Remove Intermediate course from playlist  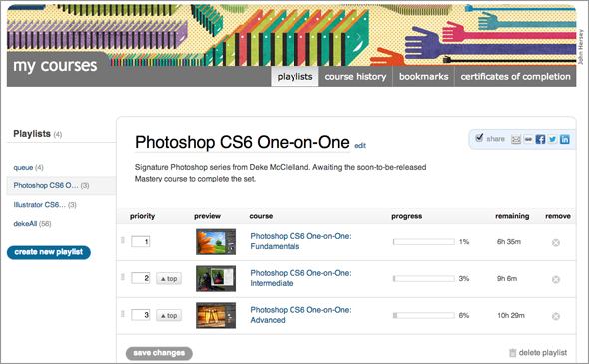coord(556,280)
